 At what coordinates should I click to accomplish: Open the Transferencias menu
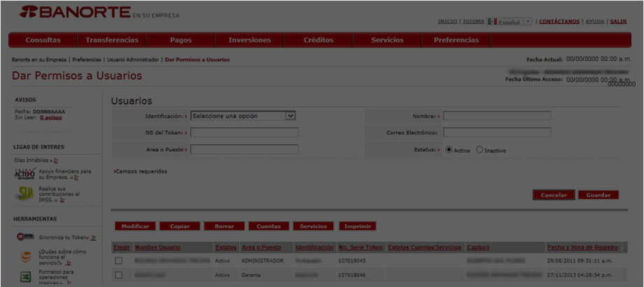(x=112, y=40)
